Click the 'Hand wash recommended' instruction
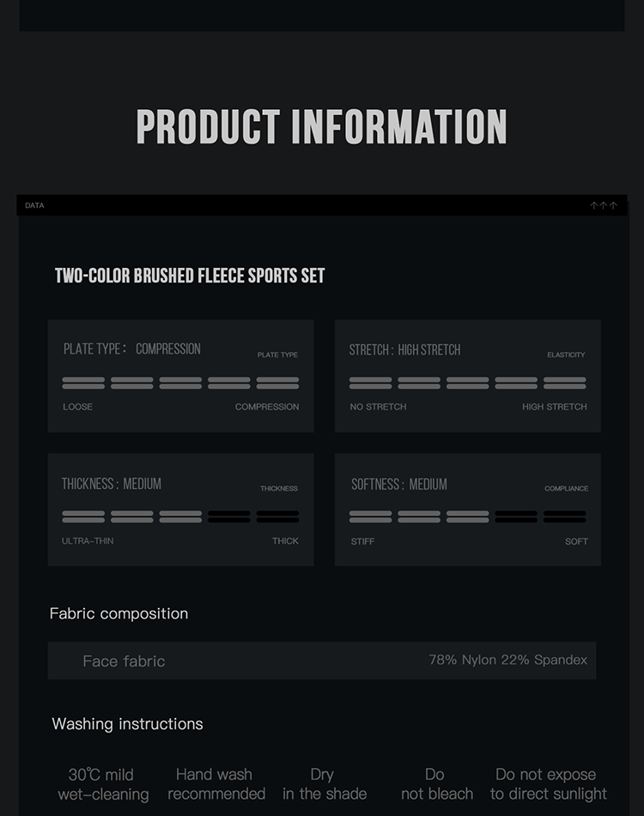Viewport: 644px width, 816px height. pyautogui.click(x=216, y=784)
